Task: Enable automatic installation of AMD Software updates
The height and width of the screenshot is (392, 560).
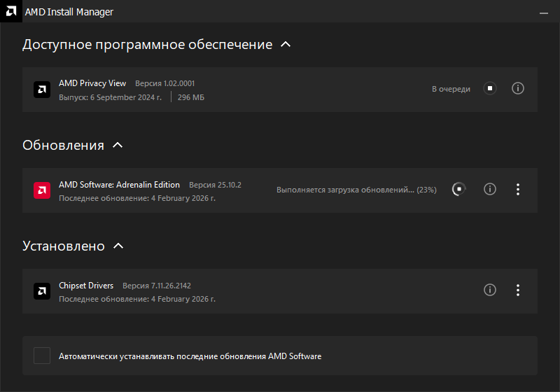Action: click(x=42, y=356)
